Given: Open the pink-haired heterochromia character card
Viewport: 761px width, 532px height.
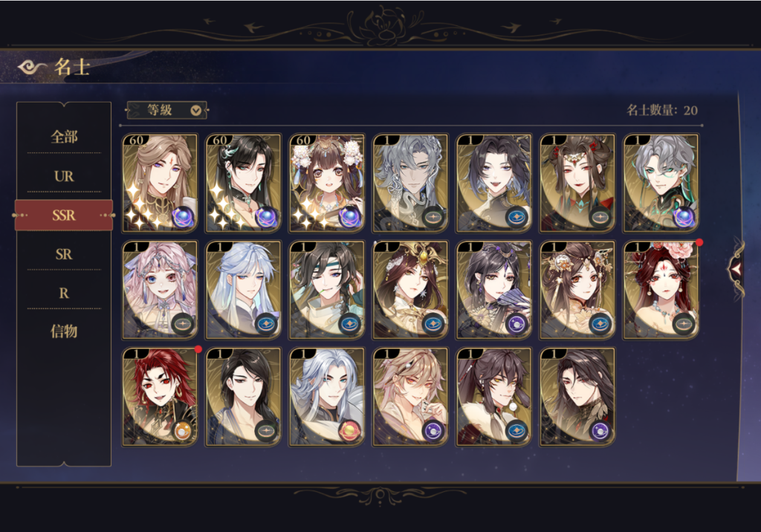Looking at the screenshot, I should coord(161,290).
